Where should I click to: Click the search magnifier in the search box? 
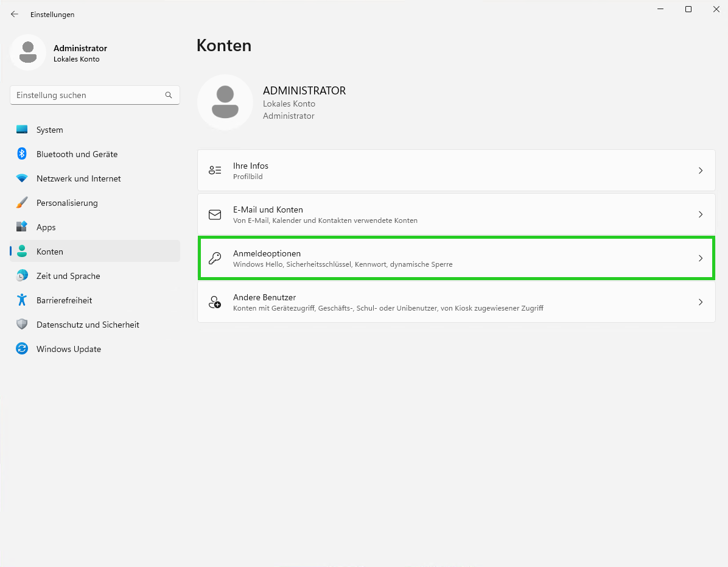point(168,95)
